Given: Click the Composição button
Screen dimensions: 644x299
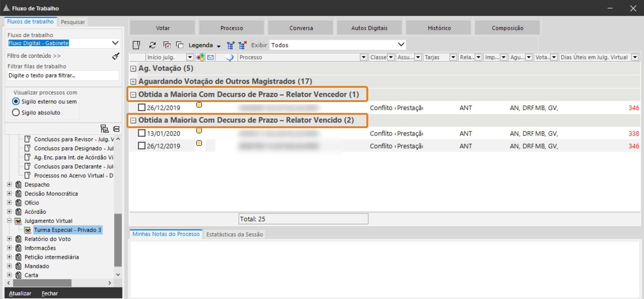Looking at the screenshot, I should pyautogui.click(x=507, y=28).
